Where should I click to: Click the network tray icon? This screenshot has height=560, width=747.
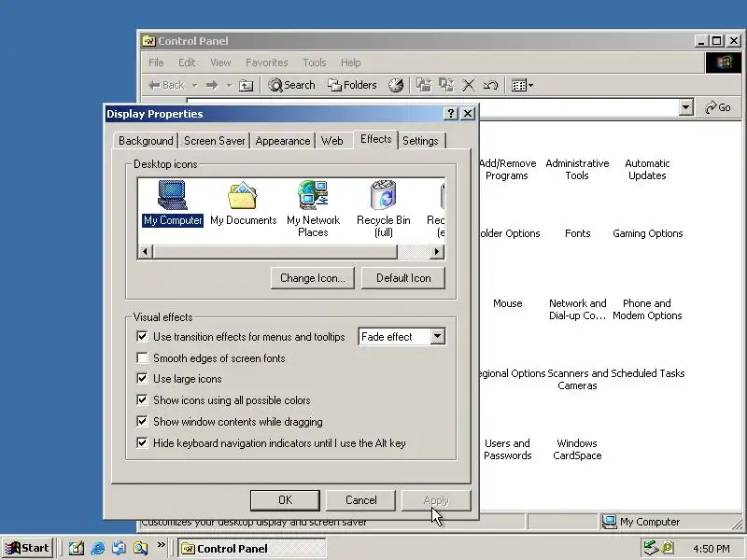[x=650, y=548]
